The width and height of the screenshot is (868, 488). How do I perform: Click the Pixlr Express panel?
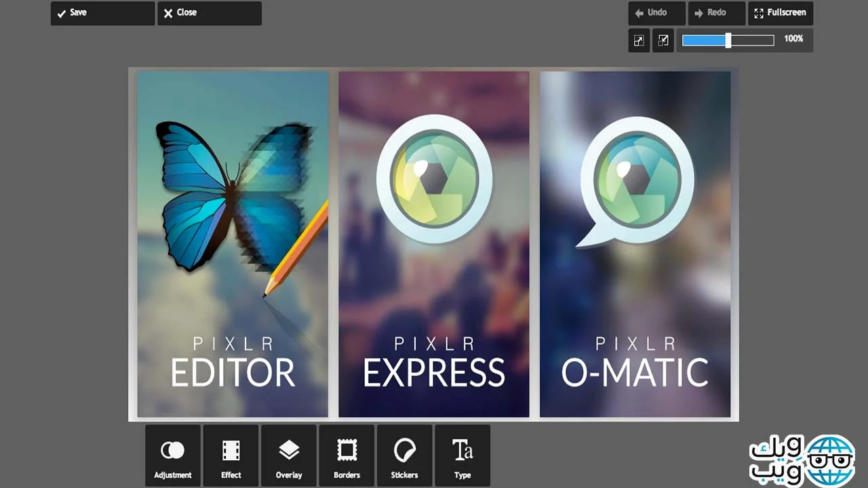434,244
